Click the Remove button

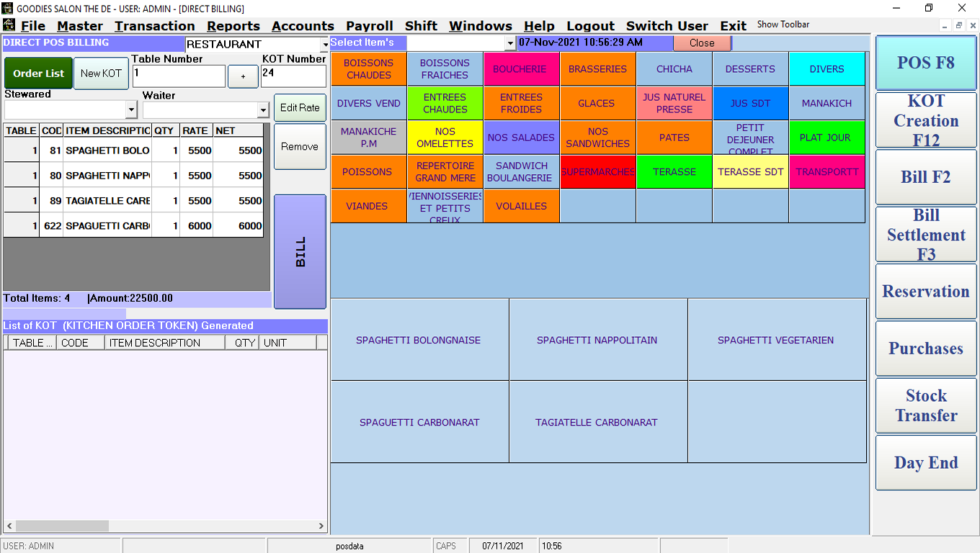point(300,147)
